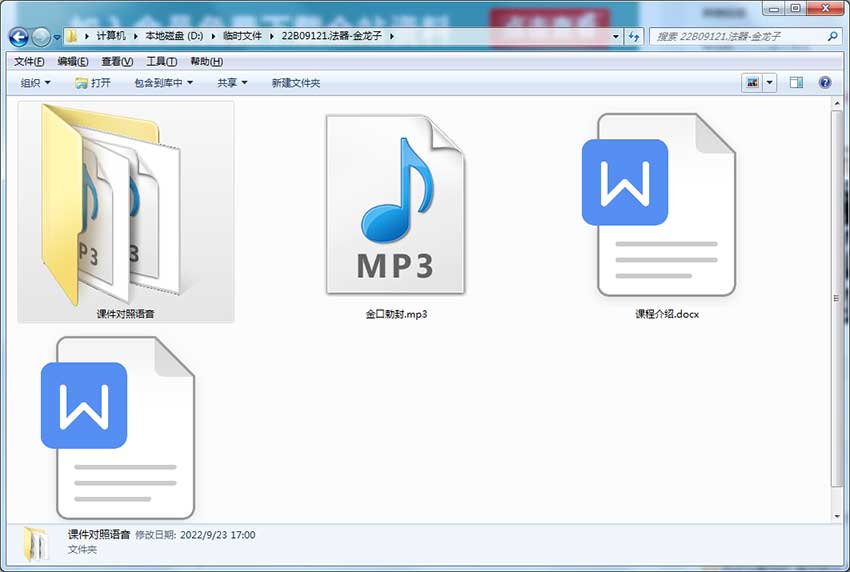This screenshot has height=572, width=850.
Task: Expand the address bar history dropdown
Action: [x=616, y=36]
